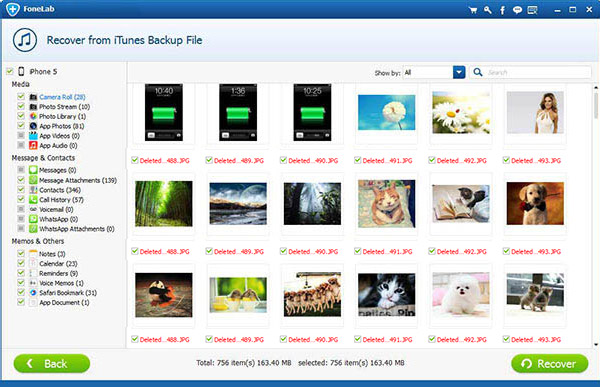Toggle the iPhone 5 device checkbox
The width and height of the screenshot is (600, 387).
[10, 71]
